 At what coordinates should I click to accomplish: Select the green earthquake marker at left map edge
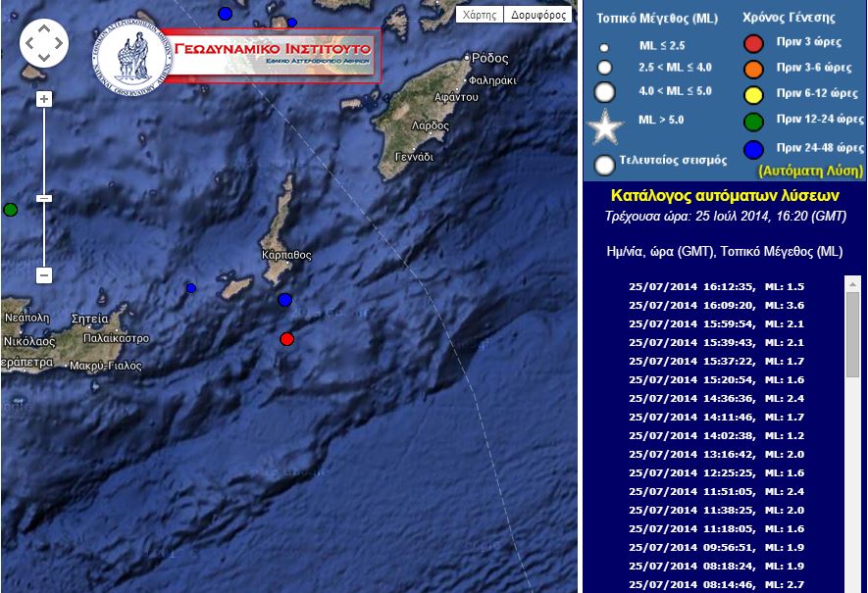10,209
